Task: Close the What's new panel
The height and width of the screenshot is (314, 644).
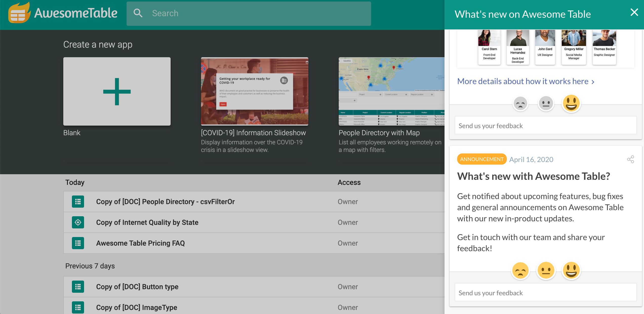Action: tap(634, 12)
